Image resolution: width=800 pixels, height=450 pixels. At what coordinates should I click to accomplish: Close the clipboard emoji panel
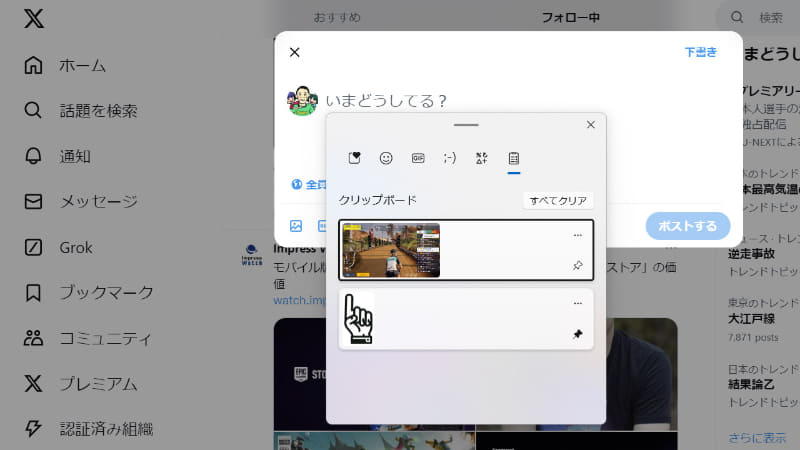click(x=591, y=124)
